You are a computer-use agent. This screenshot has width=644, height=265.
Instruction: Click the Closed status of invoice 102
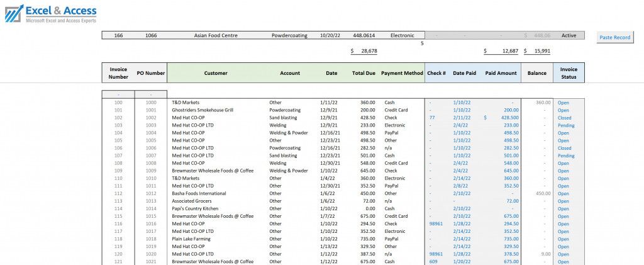(564, 118)
